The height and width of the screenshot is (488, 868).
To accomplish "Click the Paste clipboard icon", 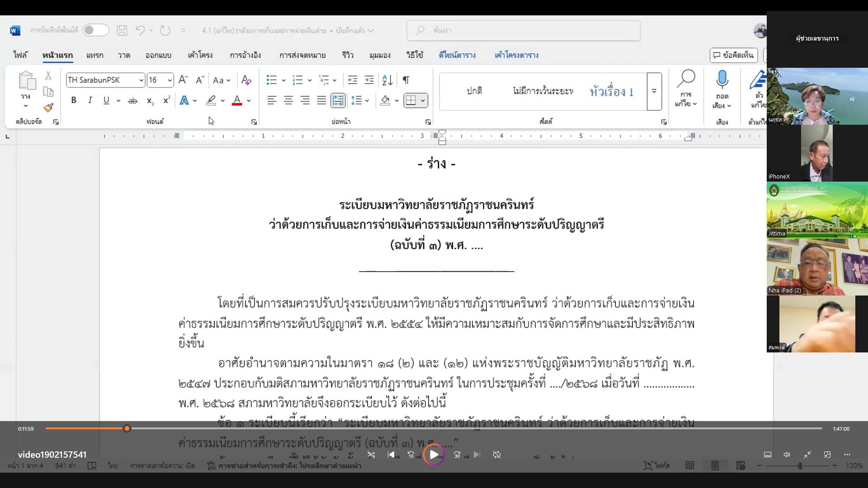I will (27, 80).
